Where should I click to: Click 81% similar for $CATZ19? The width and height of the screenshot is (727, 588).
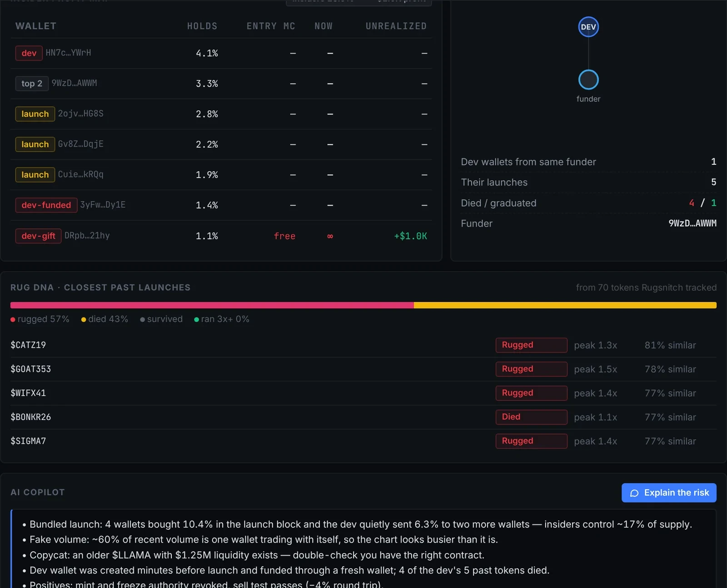[x=670, y=345]
